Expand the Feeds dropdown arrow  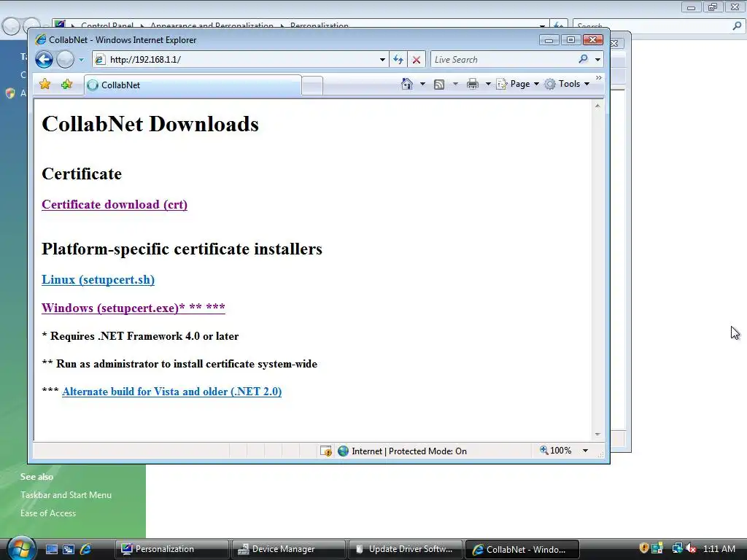[x=455, y=84]
